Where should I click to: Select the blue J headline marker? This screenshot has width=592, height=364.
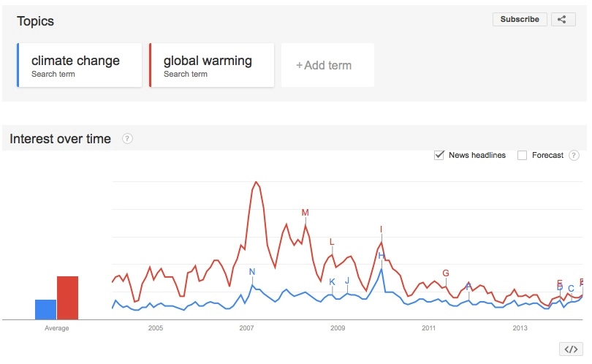347,281
